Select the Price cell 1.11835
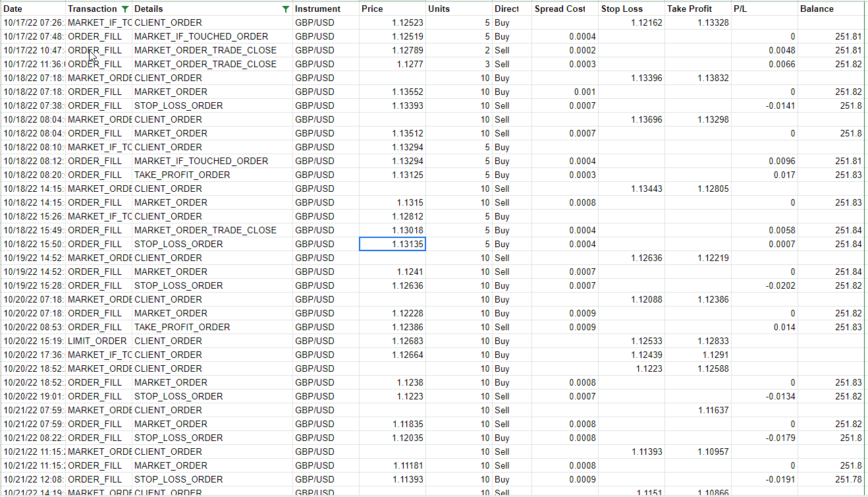The height and width of the screenshot is (497, 868). point(392,424)
